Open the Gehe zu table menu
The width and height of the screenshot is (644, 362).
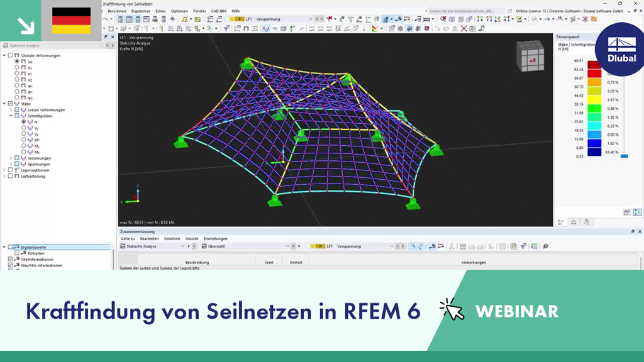click(127, 238)
